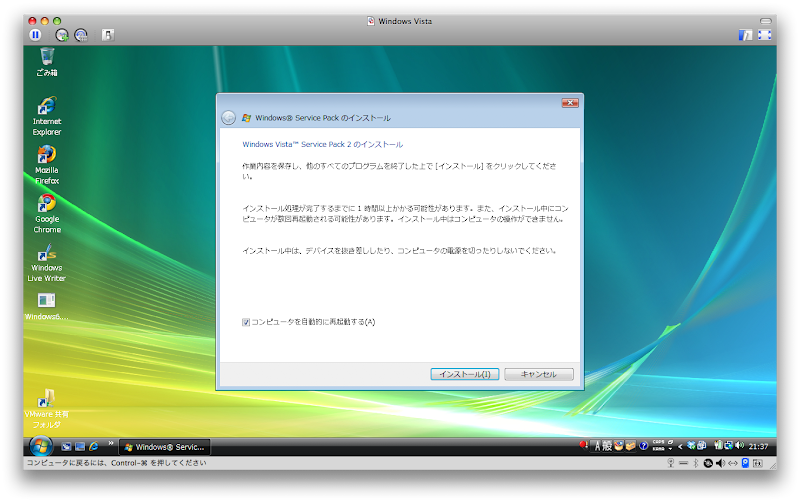Click インストール(I) button

click(464, 374)
